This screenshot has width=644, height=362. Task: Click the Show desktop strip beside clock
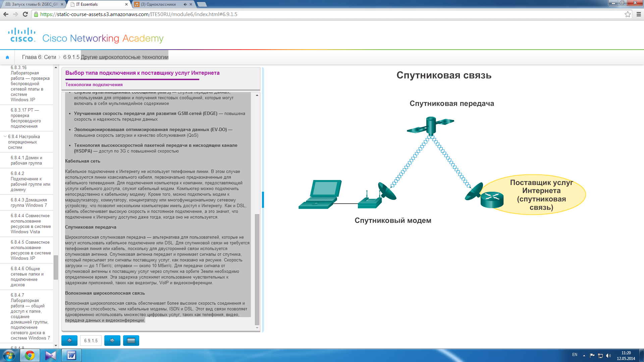(x=641, y=355)
